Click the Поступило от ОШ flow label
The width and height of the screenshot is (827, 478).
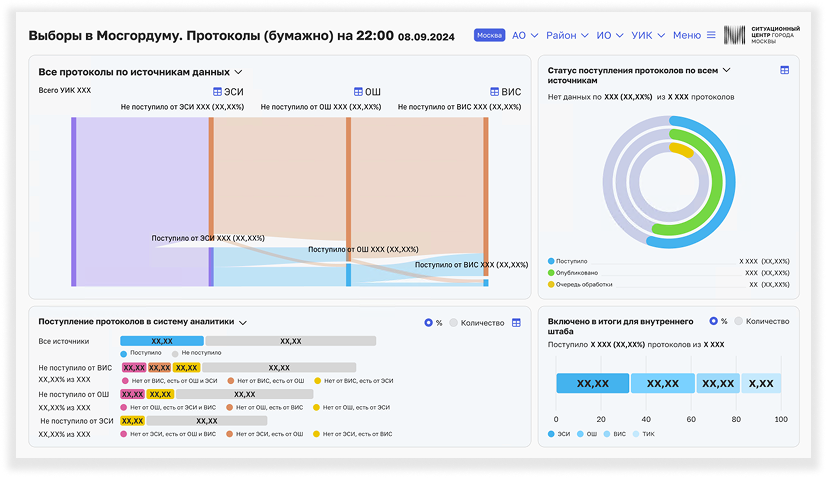(x=363, y=250)
